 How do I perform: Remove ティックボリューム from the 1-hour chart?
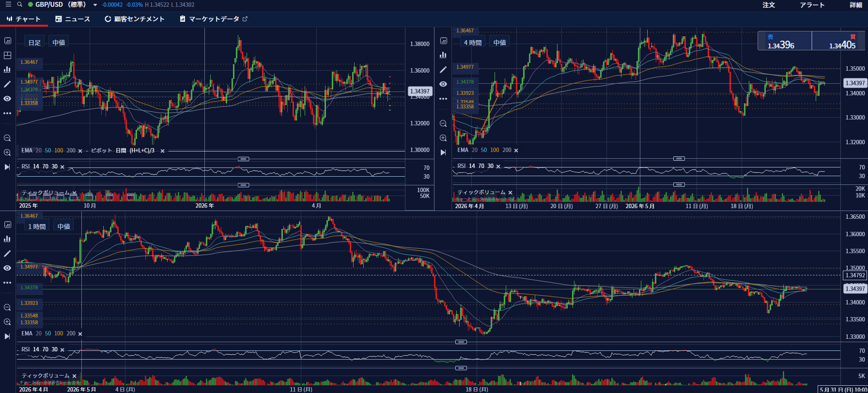click(x=75, y=376)
